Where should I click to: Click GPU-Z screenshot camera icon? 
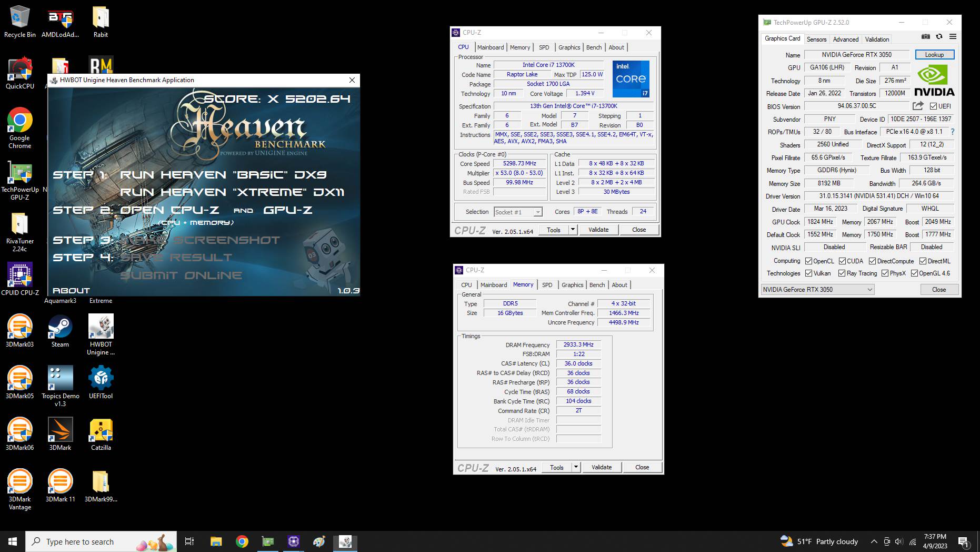coord(926,36)
